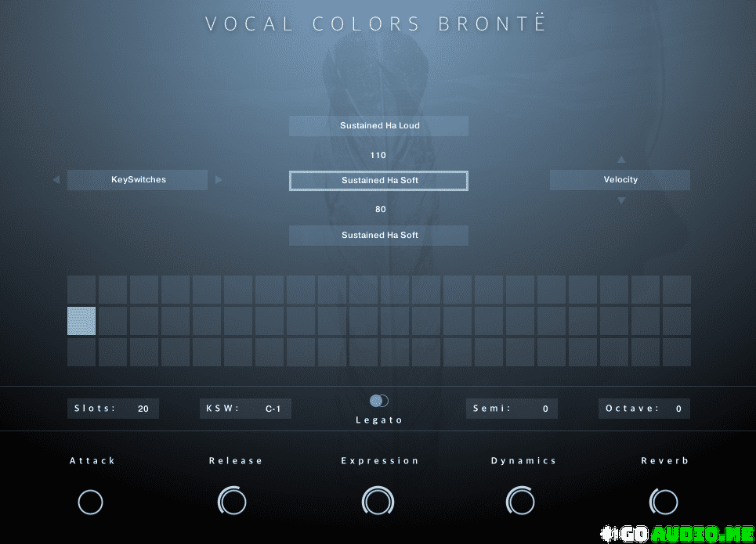This screenshot has width=756, height=544.
Task: Click the Dynamics knob
Action: coord(521,501)
